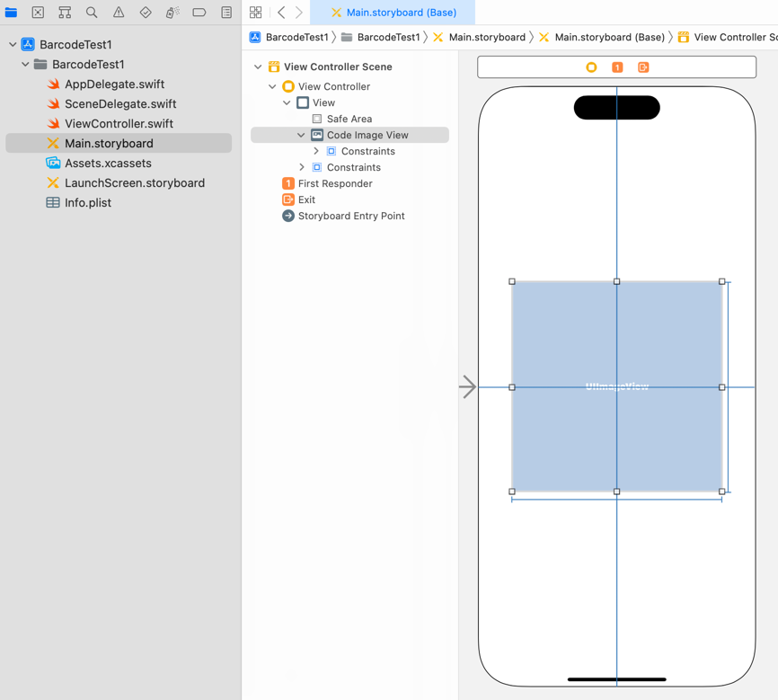This screenshot has width=778, height=700.
Task: Select Assets.xcassets in file list
Action: click(107, 163)
